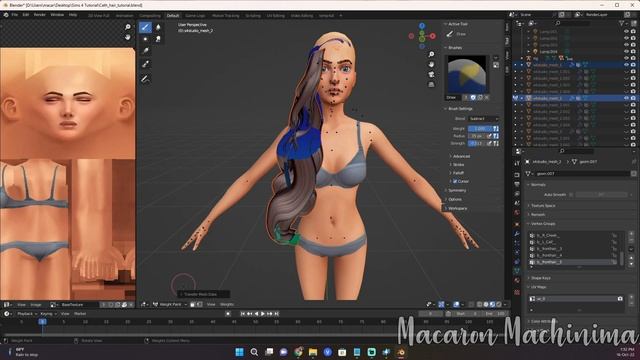Image resolution: width=640 pixels, height=360 pixels.
Task: Click the 3D viewport zoom magnifier icon
Action: tap(431, 54)
